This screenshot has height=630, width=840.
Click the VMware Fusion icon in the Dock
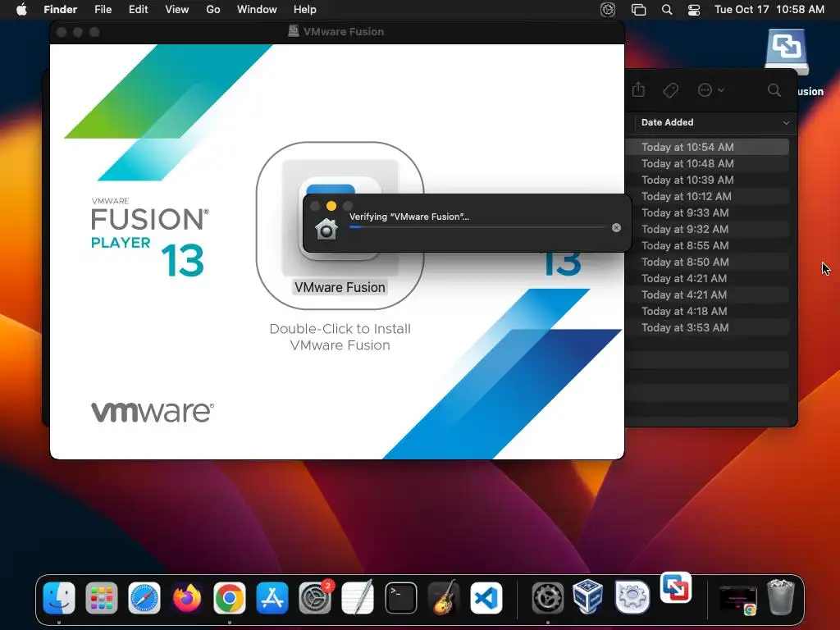coord(676,587)
